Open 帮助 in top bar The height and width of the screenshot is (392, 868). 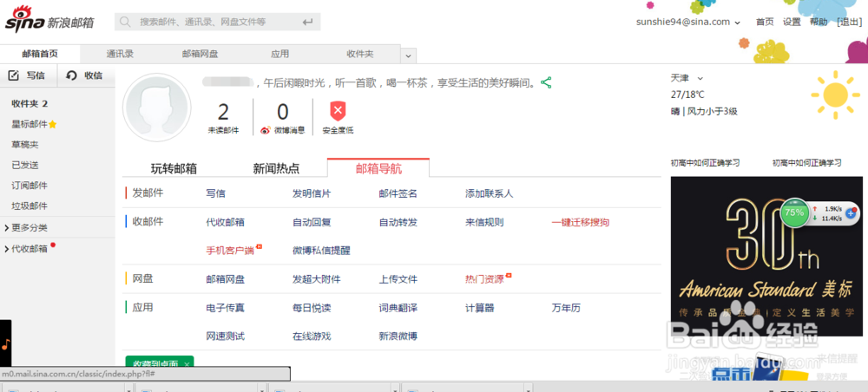click(x=819, y=23)
